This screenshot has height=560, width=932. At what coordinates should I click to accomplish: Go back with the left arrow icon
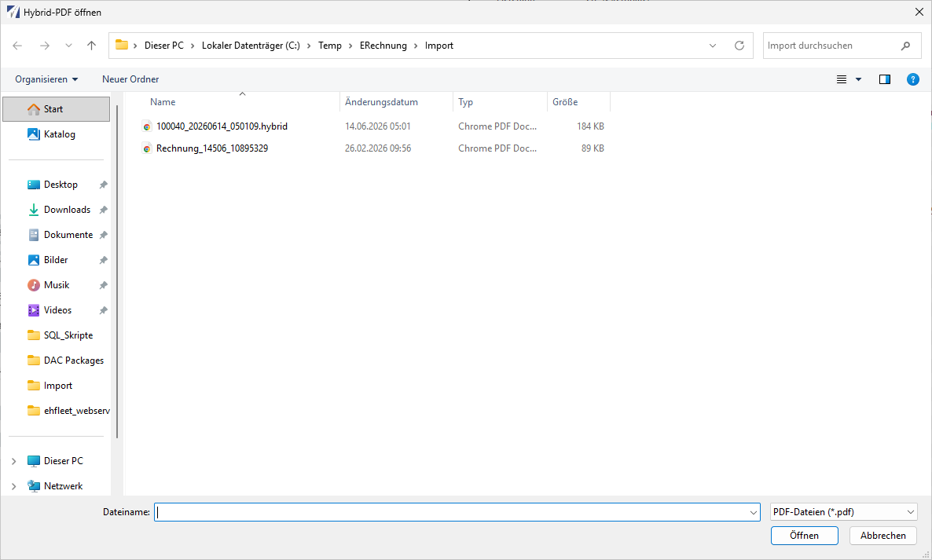click(17, 46)
